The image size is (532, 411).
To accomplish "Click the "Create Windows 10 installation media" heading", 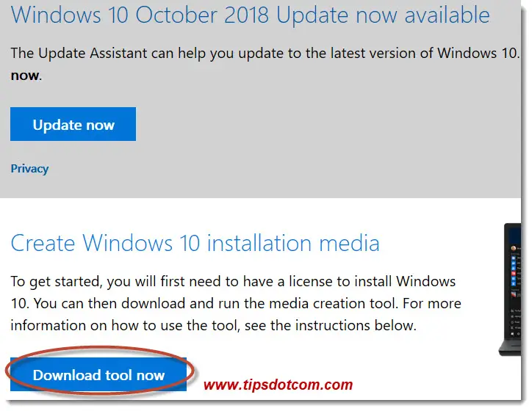I will tap(195, 243).
